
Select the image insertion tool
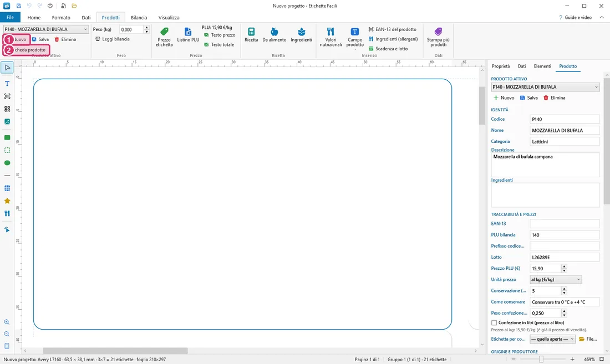point(7,121)
